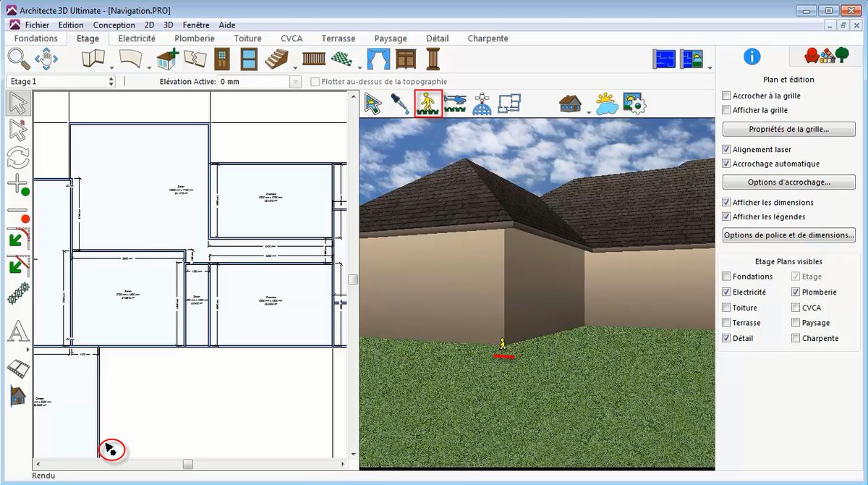The height and width of the screenshot is (485, 868).
Task: Click the add room extension icon
Action: coord(168,59)
